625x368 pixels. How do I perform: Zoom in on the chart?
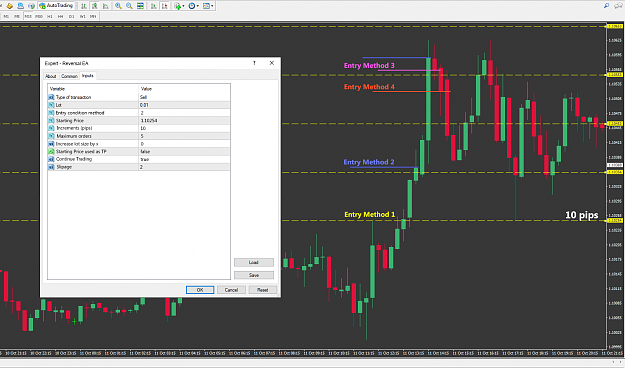[118, 6]
